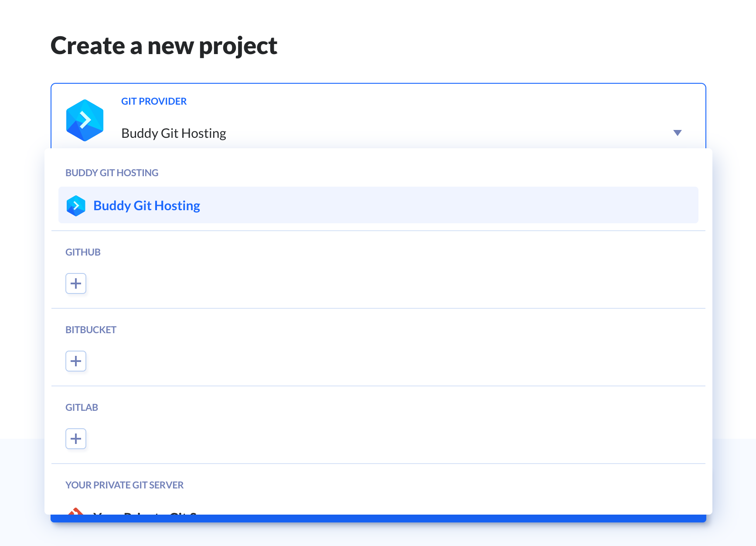This screenshot has height=546, width=756.
Task: Choose the partially visible private Git server option
Action: click(x=378, y=511)
